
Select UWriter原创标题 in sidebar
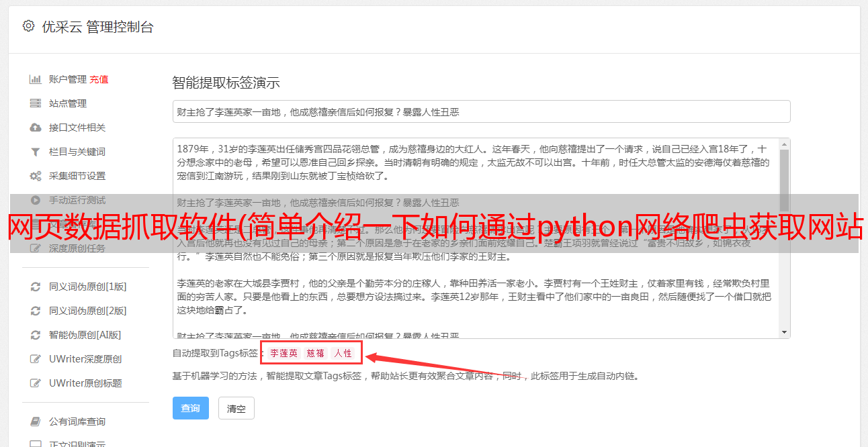click(85, 383)
